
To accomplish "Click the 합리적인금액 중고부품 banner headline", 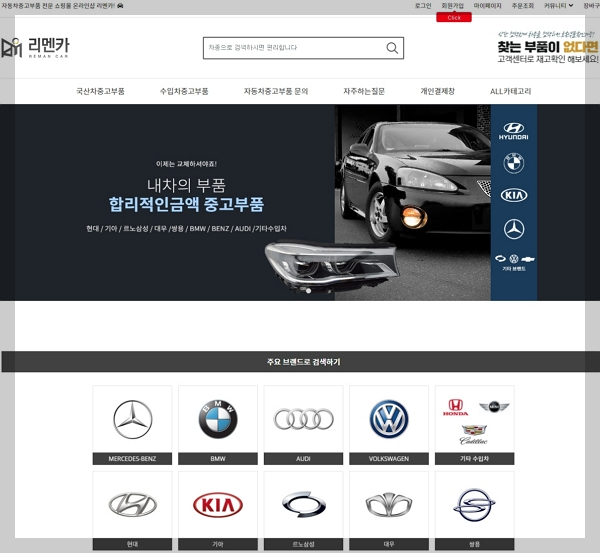I will 187,204.
